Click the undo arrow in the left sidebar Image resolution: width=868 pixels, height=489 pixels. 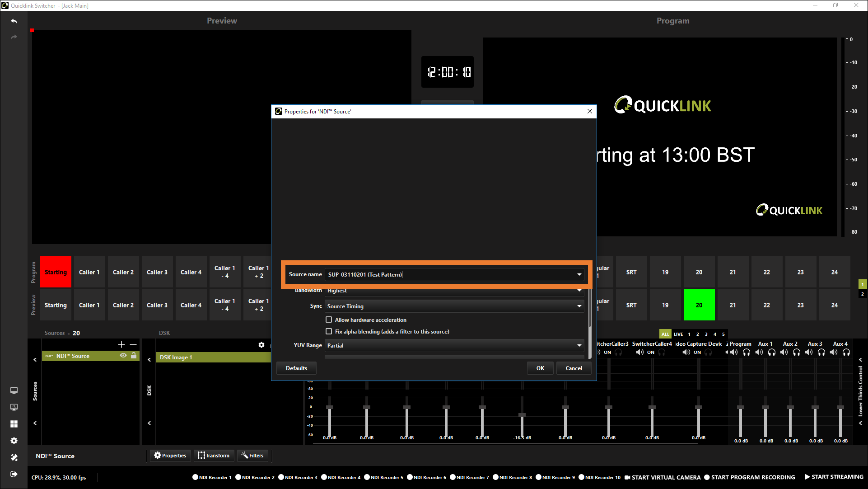[x=14, y=21]
